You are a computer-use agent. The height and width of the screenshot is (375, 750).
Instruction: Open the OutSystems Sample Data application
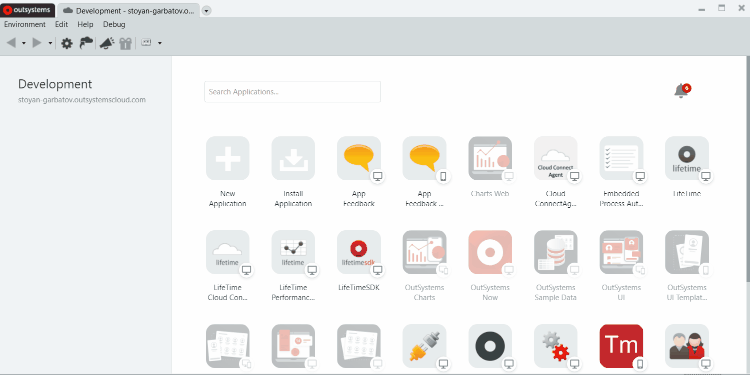pos(555,252)
